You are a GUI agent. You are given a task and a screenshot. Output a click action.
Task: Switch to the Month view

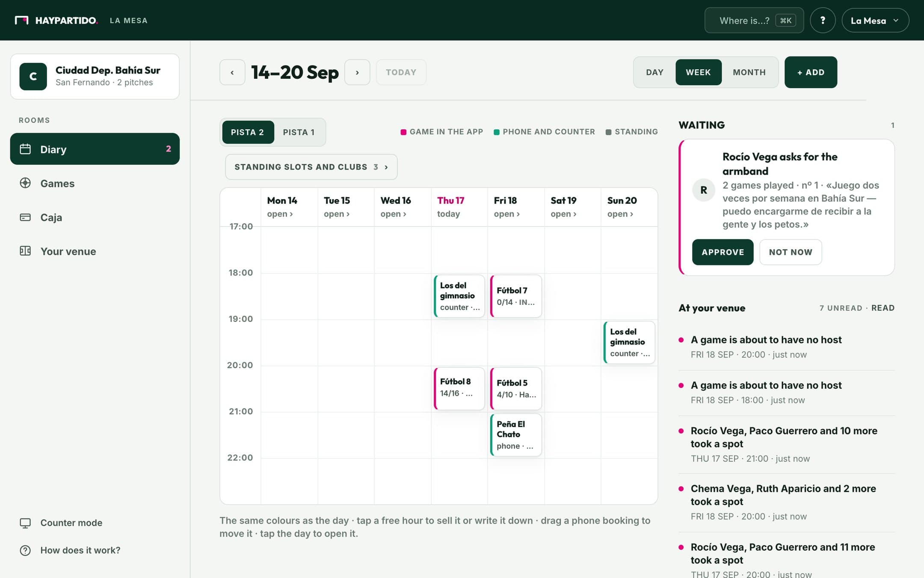[749, 72]
